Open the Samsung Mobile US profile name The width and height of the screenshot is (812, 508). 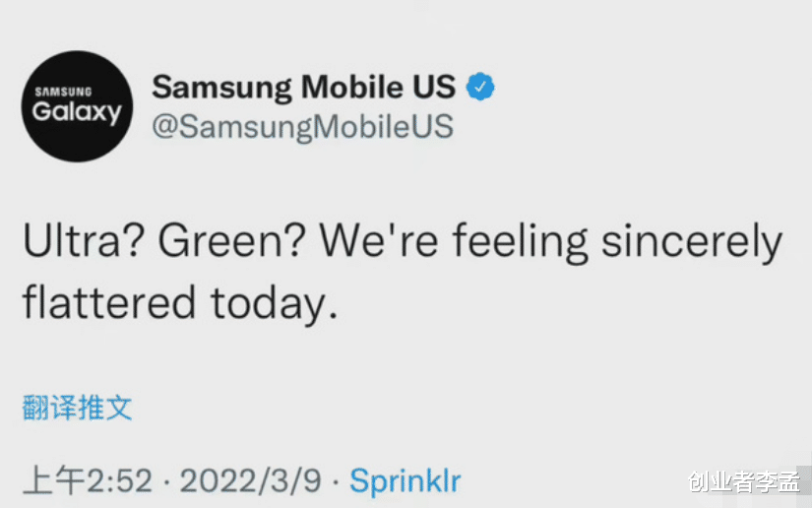pos(303,87)
